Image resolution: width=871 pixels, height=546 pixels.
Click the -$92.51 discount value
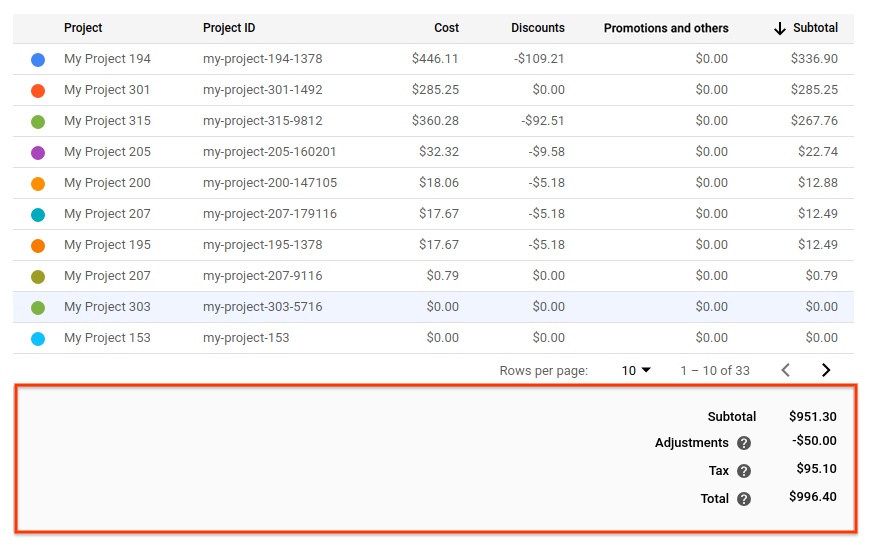(x=543, y=121)
